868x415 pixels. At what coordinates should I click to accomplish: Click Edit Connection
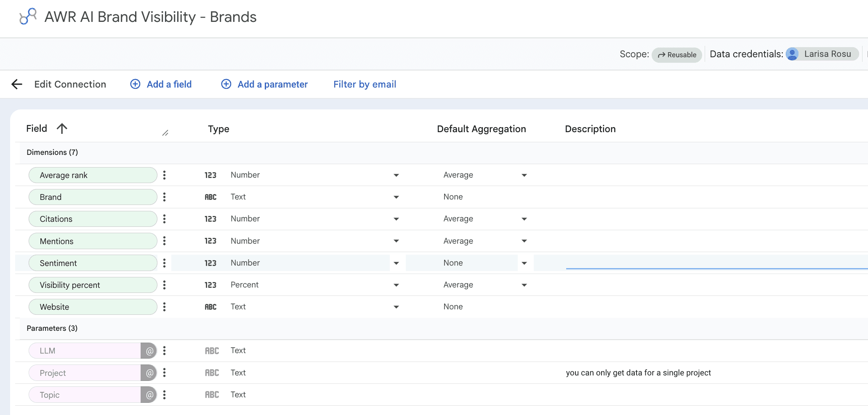click(x=70, y=84)
